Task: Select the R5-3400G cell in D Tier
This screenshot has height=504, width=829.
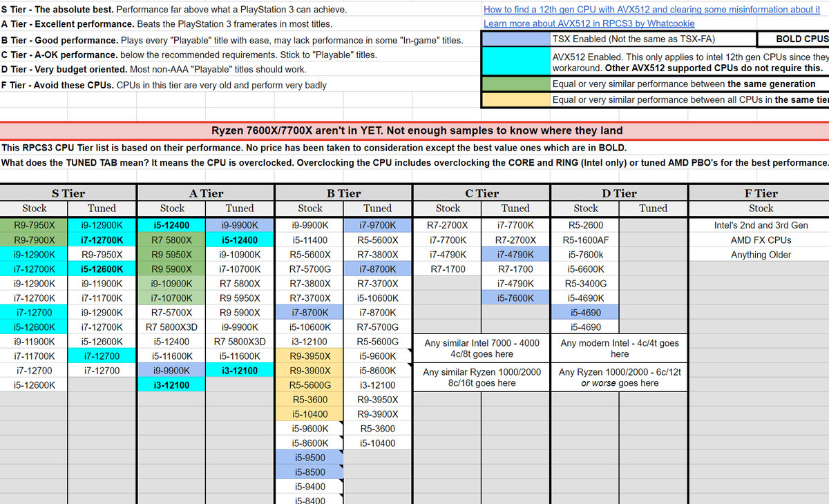Action: click(x=586, y=284)
